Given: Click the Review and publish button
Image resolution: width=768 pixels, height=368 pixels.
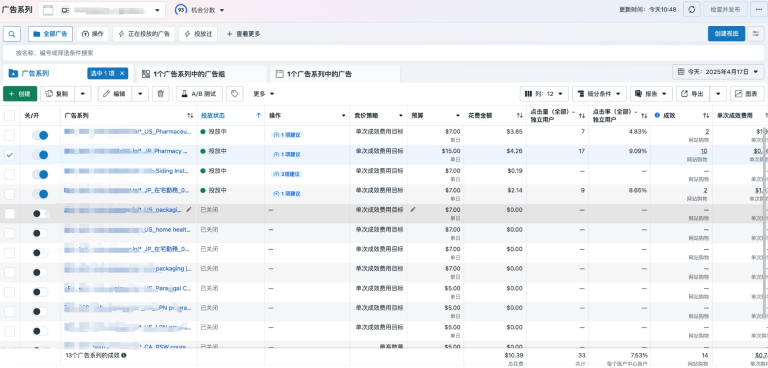Looking at the screenshot, I should tap(725, 9).
